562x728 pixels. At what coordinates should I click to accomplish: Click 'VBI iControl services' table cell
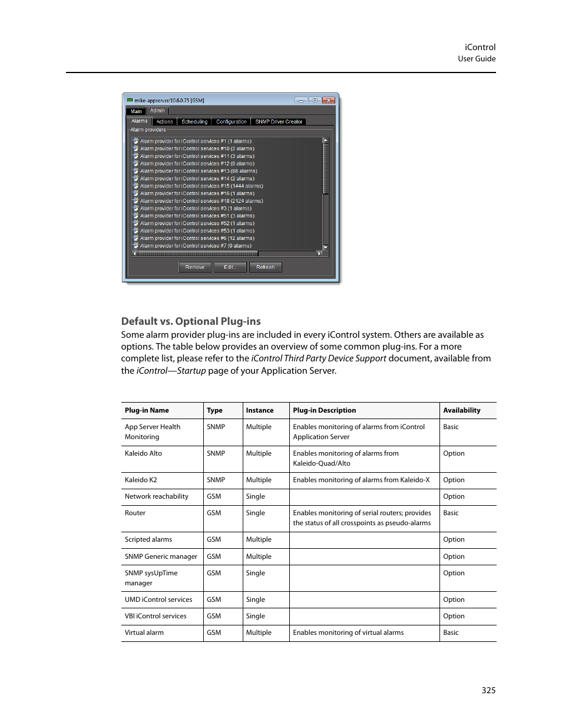tap(156, 616)
